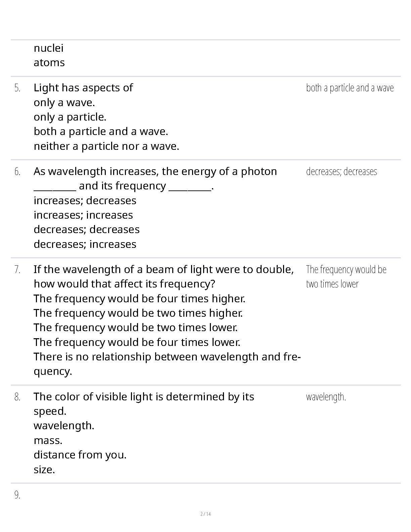Select 'The frequency would be two times higher.'

[138, 313]
